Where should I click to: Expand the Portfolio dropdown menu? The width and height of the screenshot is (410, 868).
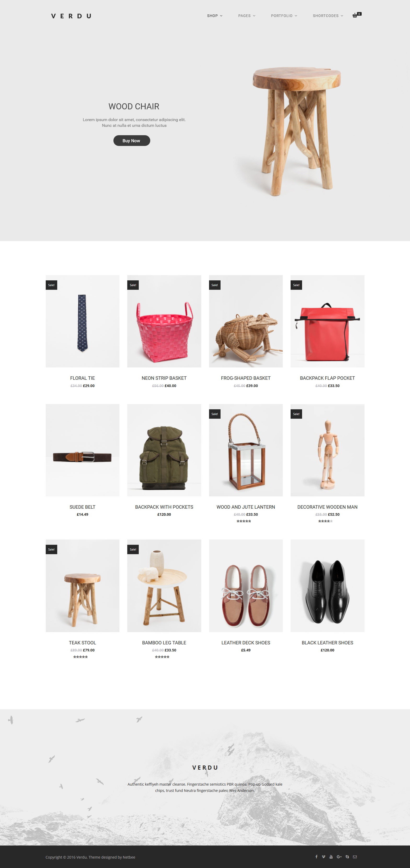coord(284,16)
